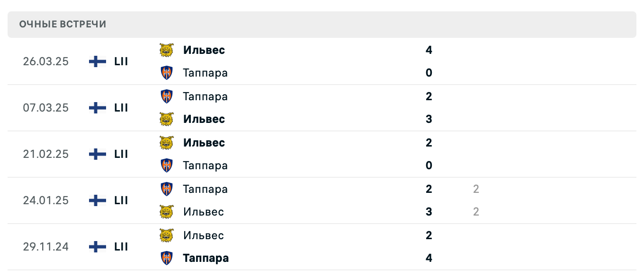Click Tappara logo in 07.03.25 match
This screenshot has width=644, height=277.
[166, 96]
